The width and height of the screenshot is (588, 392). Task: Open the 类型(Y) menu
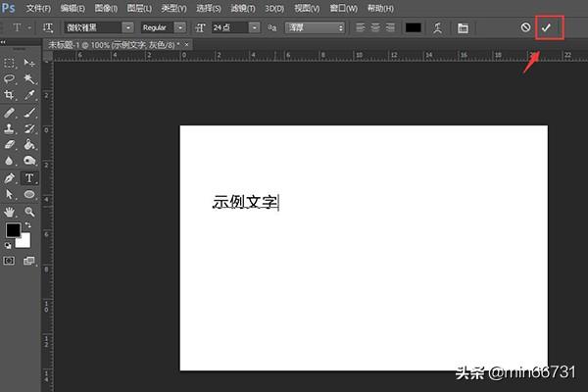[x=173, y=8]
